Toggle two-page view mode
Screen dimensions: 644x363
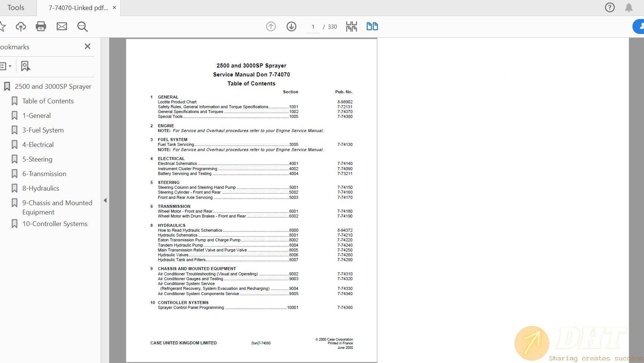[372, 26]
